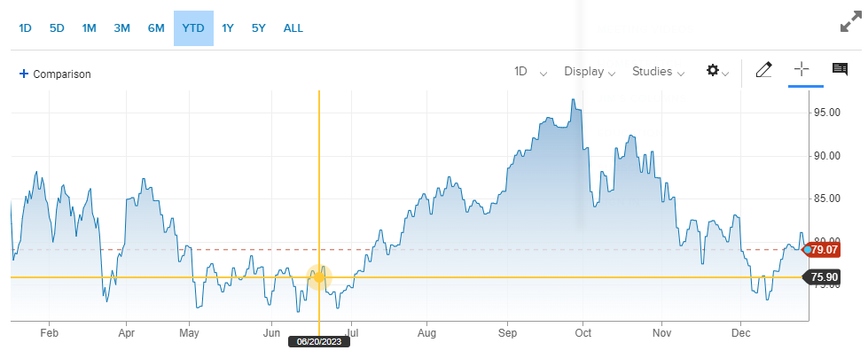Select the 1Y time range
Viewport: 868px width, 358px height.
(x=228, y=28)
